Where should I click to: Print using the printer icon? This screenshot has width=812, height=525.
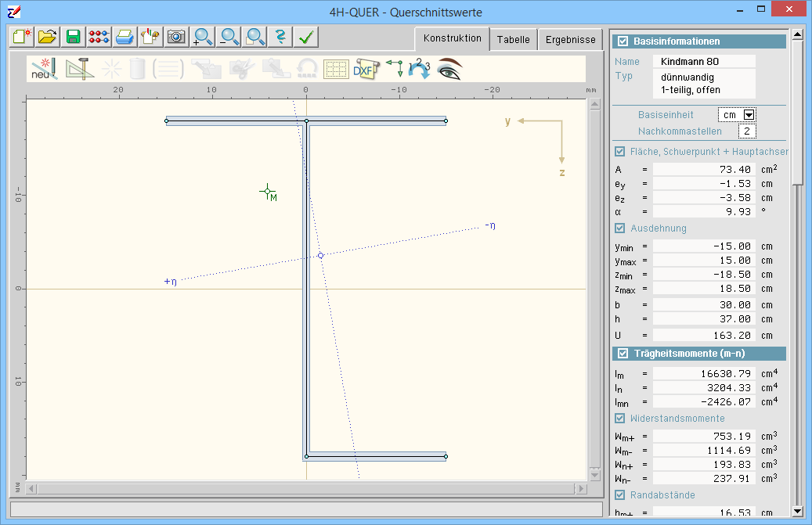click(125, 37)
